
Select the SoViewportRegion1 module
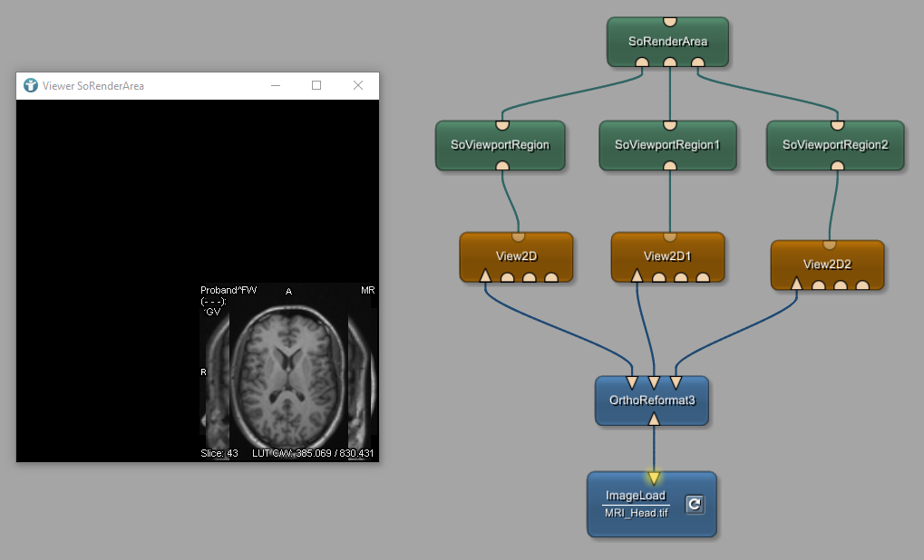(666, 145)
